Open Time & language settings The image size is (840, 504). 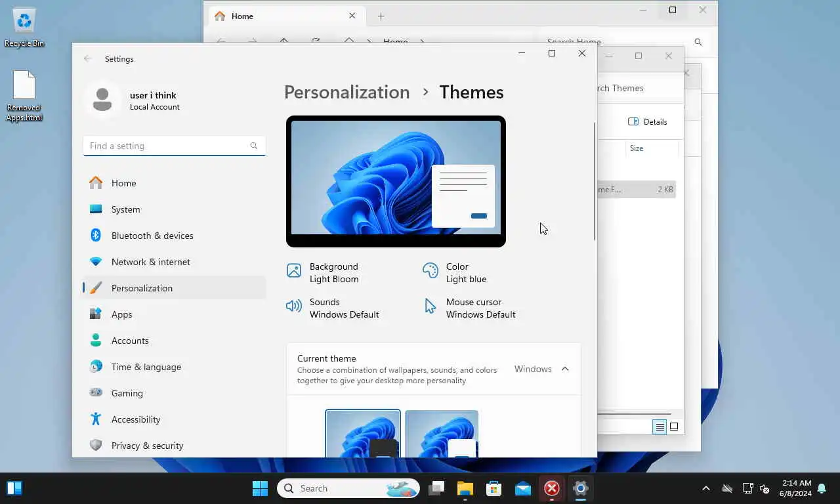point(174,367)
